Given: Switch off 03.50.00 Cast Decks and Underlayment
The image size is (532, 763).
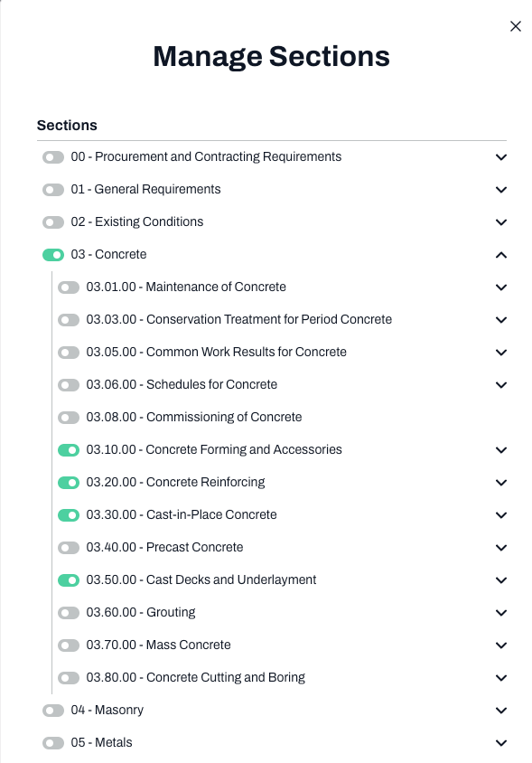Looking at the screenshot, I should (x=69, y=580).
